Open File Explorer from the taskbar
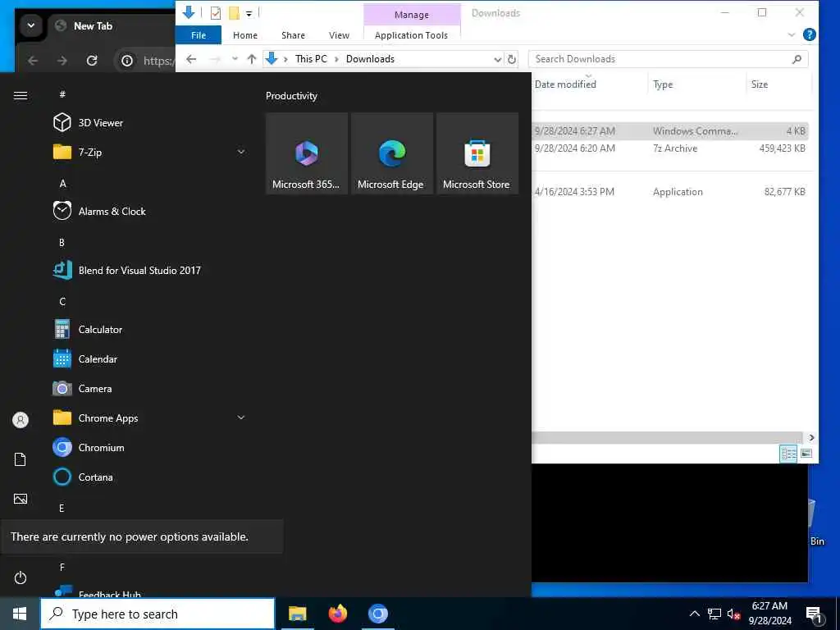Image resolution: width=840 pixels, height=630 pixels. [297, 614]
